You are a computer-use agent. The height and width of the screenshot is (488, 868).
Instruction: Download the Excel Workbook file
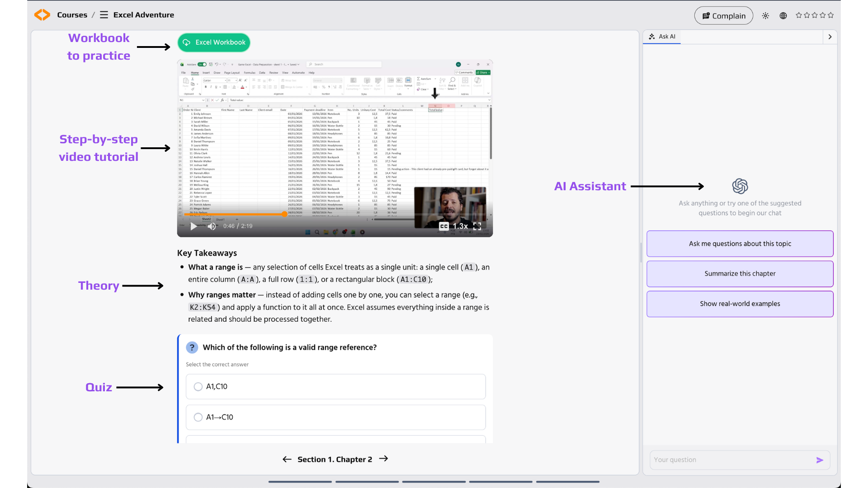click(214, 42)
